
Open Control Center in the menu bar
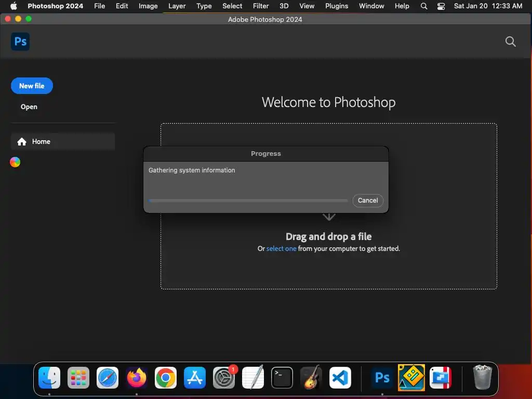(441, 6)
